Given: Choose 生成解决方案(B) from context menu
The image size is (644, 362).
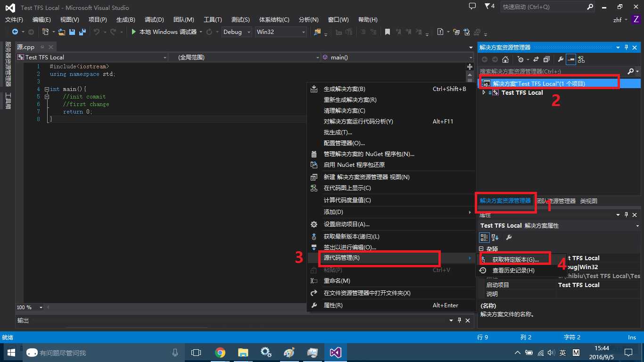Looking at the screenshot, I should pos(391,89).
